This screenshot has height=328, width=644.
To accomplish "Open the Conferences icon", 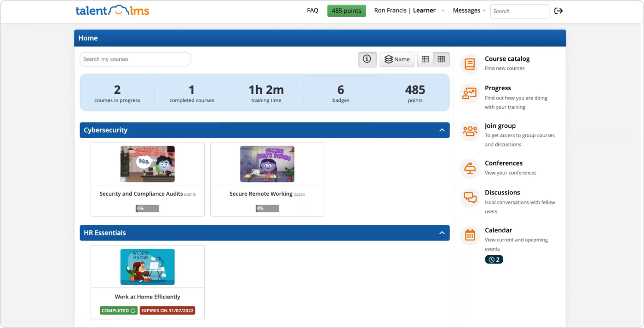I will 469,168.
